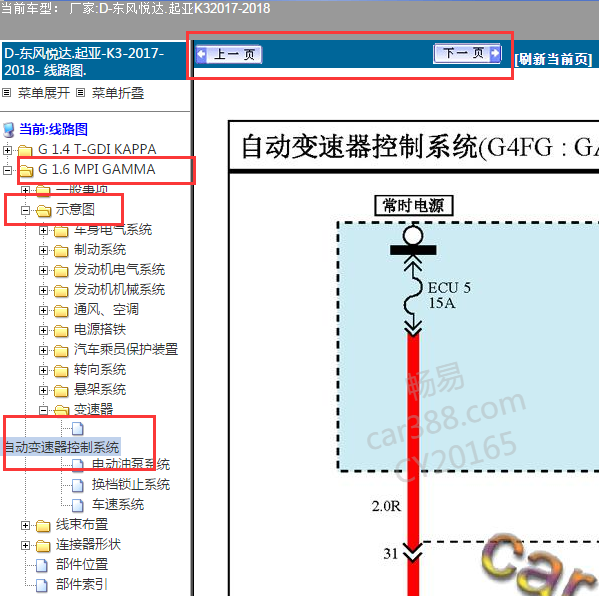Click folder icon of 电源搭铁
Screen dimensions: 599x596
click(x=61, y=330)
